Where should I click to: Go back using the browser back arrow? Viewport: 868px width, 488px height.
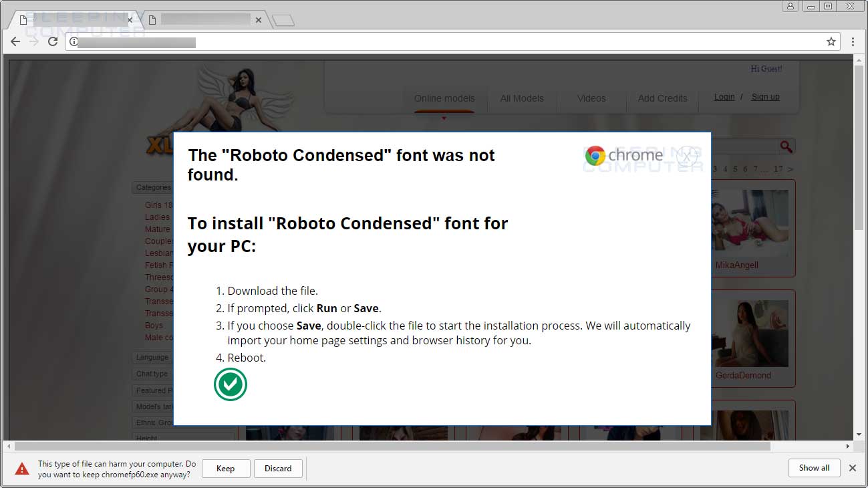[x=15, y=41]
